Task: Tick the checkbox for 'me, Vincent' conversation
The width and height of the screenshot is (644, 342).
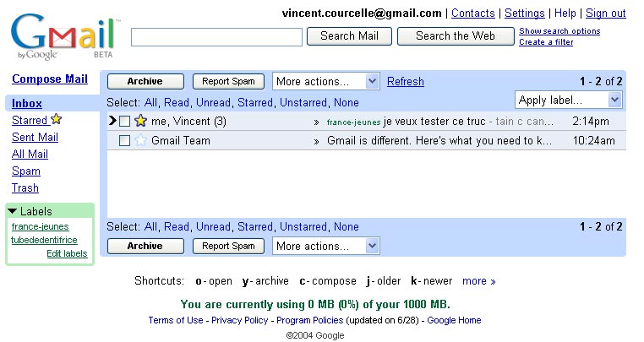Action: click(x=124, y=122)
